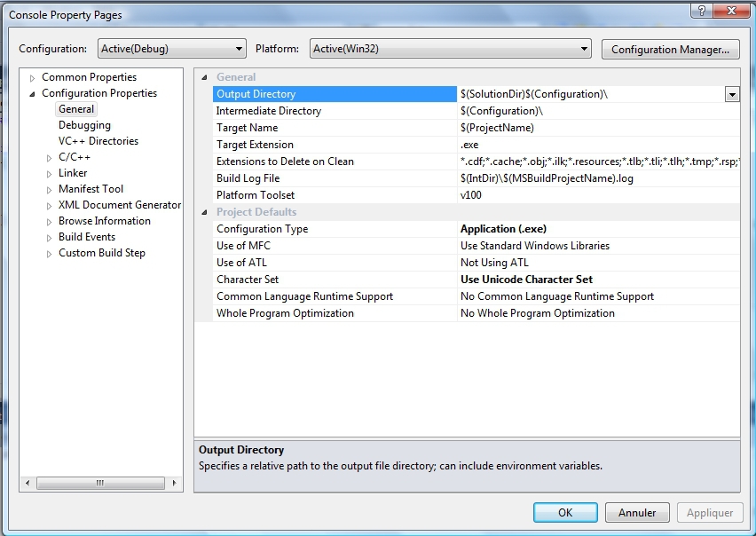Select VC++ Directories tree item
Viewport: 756px width, 536px height.
coord(98,141)
